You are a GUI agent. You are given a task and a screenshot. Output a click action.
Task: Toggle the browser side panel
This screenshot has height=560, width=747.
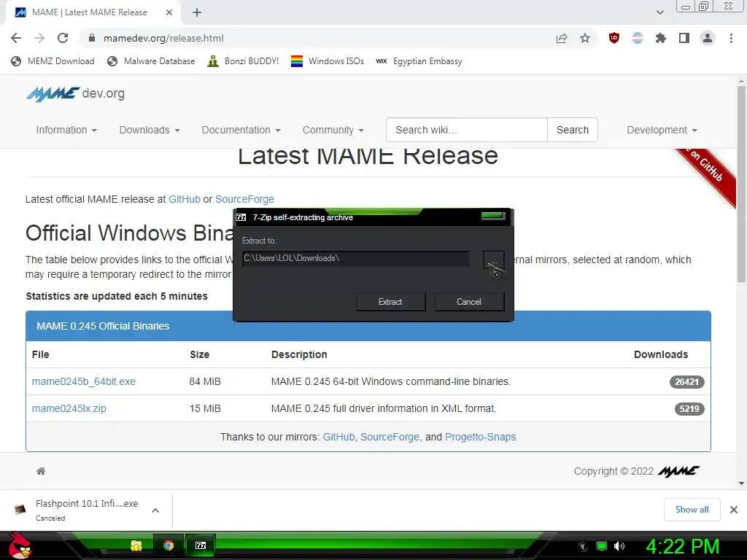(684, 38)
